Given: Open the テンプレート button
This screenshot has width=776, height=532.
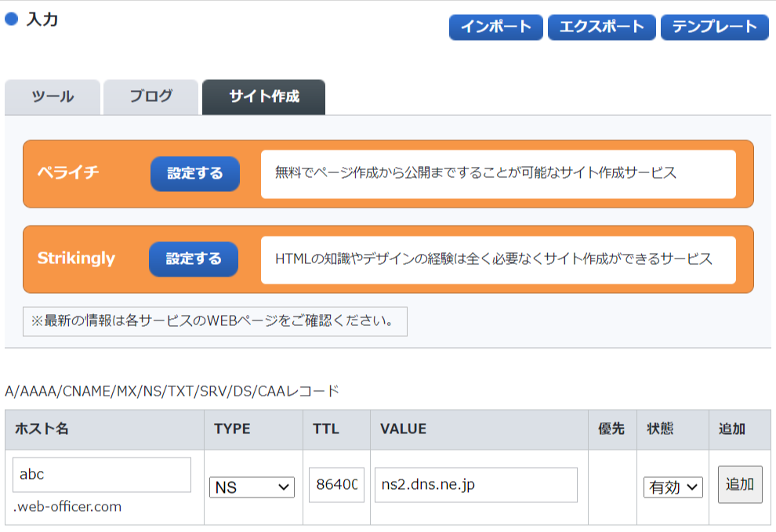Looking at the screenshot, I should pos(715,27).
